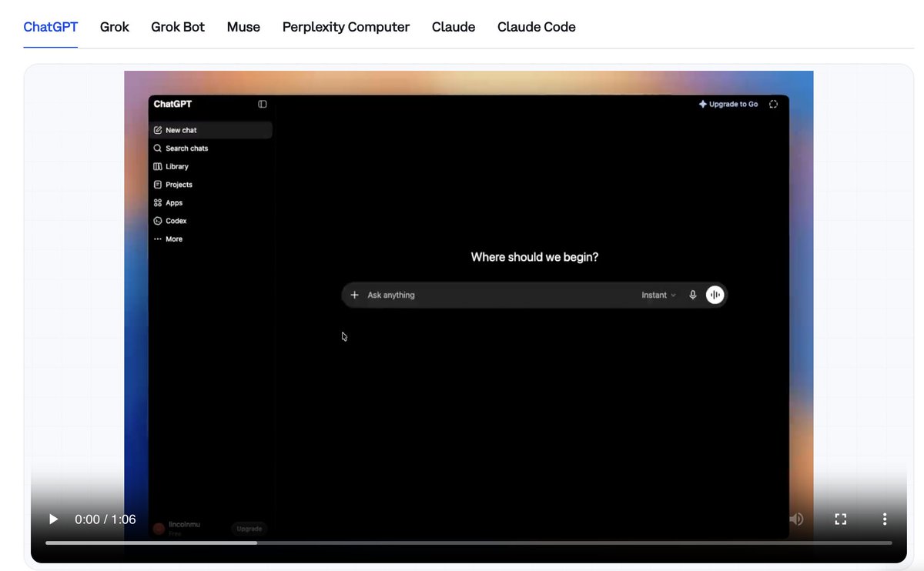Click the 0:00 / 1:06 video time display
The height and width of the screenshot is (571, 924).
[x=105, y=519]
